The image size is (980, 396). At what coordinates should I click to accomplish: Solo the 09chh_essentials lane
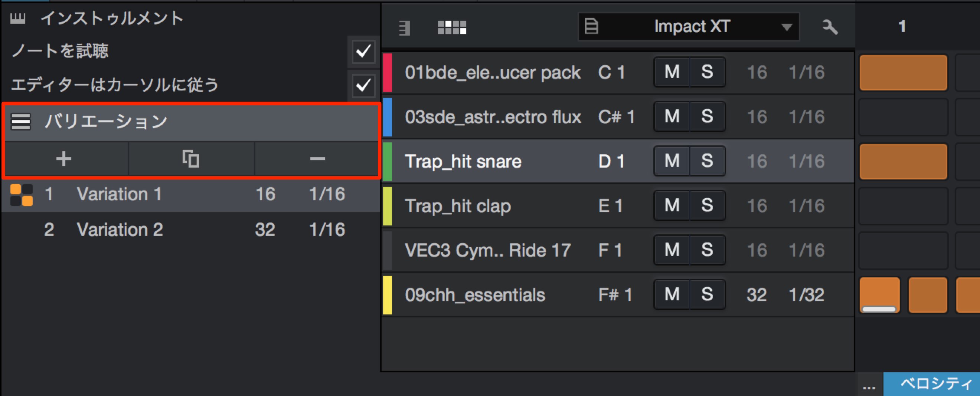click(707, 294)
